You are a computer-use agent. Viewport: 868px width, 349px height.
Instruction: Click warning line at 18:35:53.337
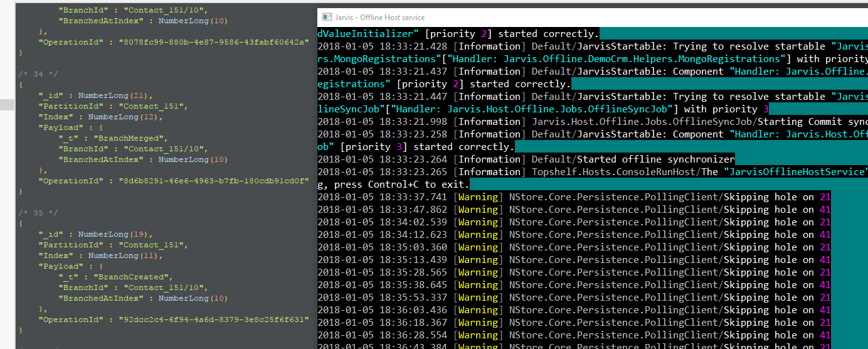tap(574, 298)
